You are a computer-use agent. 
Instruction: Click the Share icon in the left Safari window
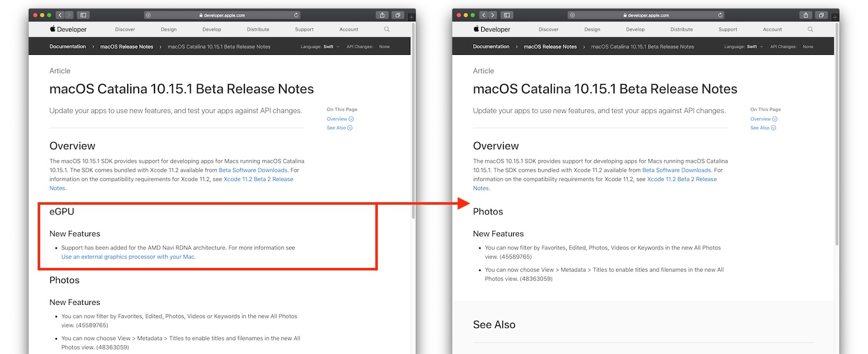(382, 15)
